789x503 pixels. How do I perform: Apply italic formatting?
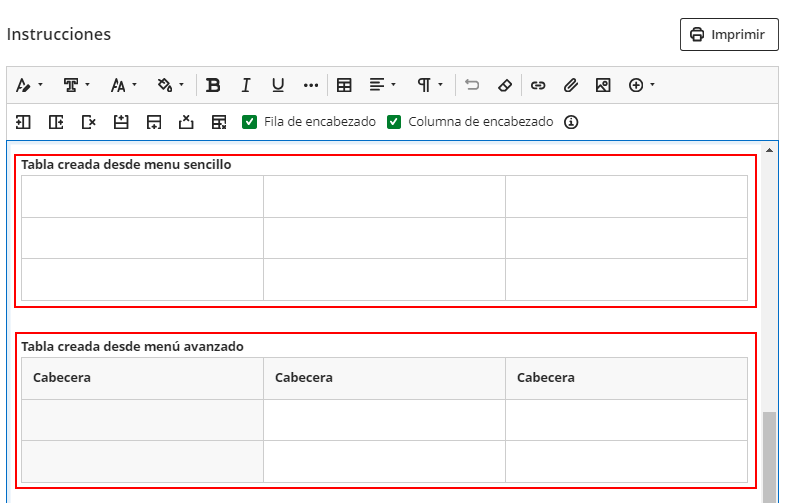pyautogui.click(x=245, y=85)
